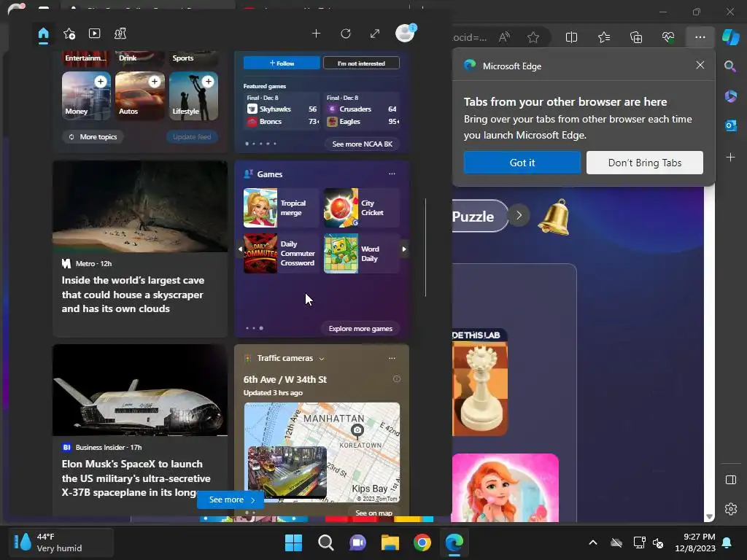747x560 pixels.
Task: Click the Update feed button
Action: point(192,136)
